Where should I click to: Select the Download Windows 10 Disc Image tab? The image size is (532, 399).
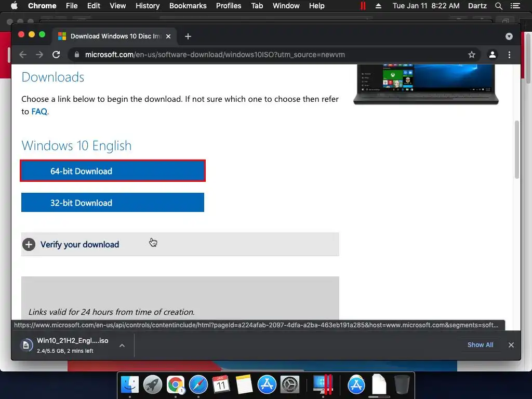tap(114, 36)
